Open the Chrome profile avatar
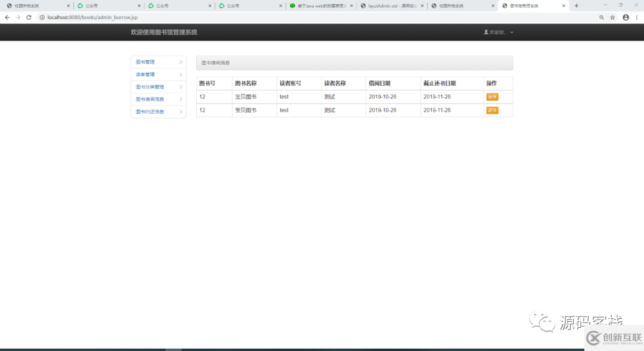Screen dimensions: 644x351 click(626, 17)
